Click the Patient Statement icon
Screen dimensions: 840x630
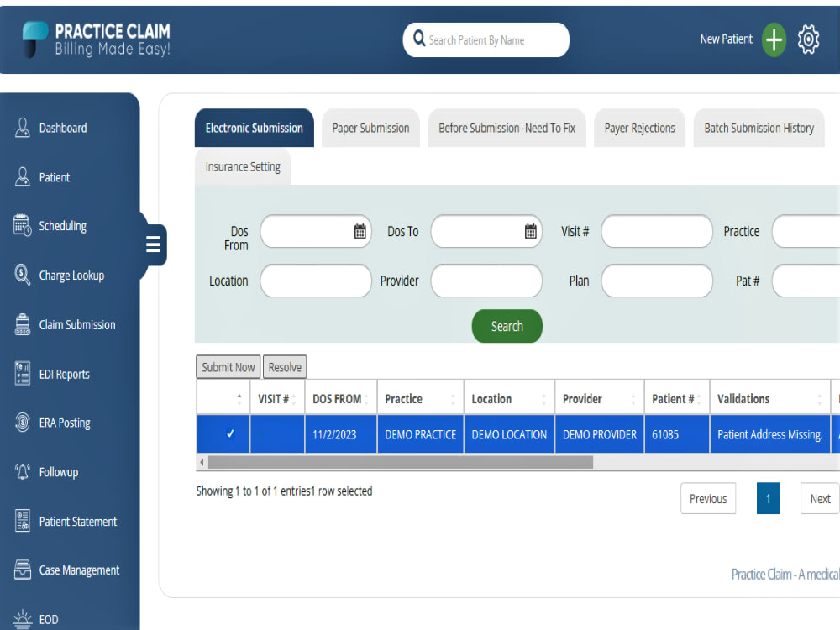point(23,521)
